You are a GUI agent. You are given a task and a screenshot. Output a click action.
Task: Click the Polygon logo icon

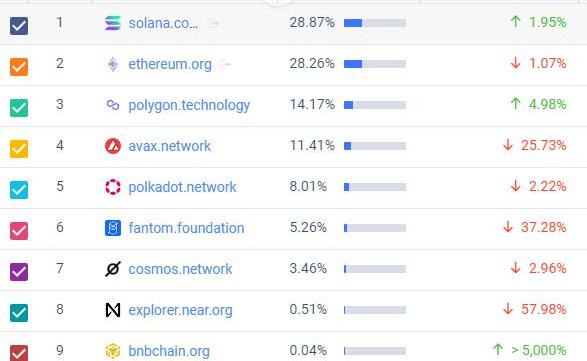coord(113,105)
